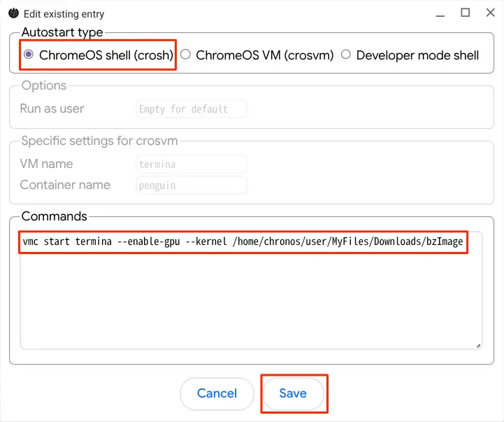
Task: Focus the Run as user field
Action: (192, 109)
